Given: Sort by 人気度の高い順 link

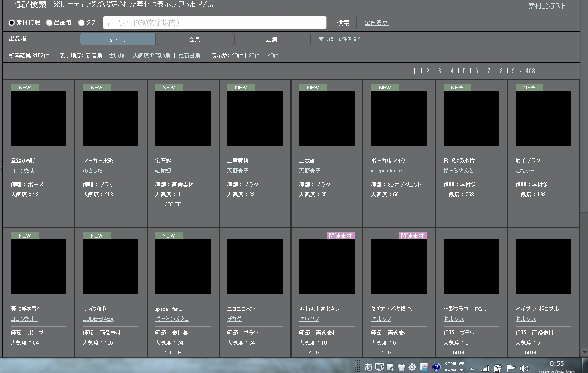Looking at the screenshot, I should coord(151,56).
